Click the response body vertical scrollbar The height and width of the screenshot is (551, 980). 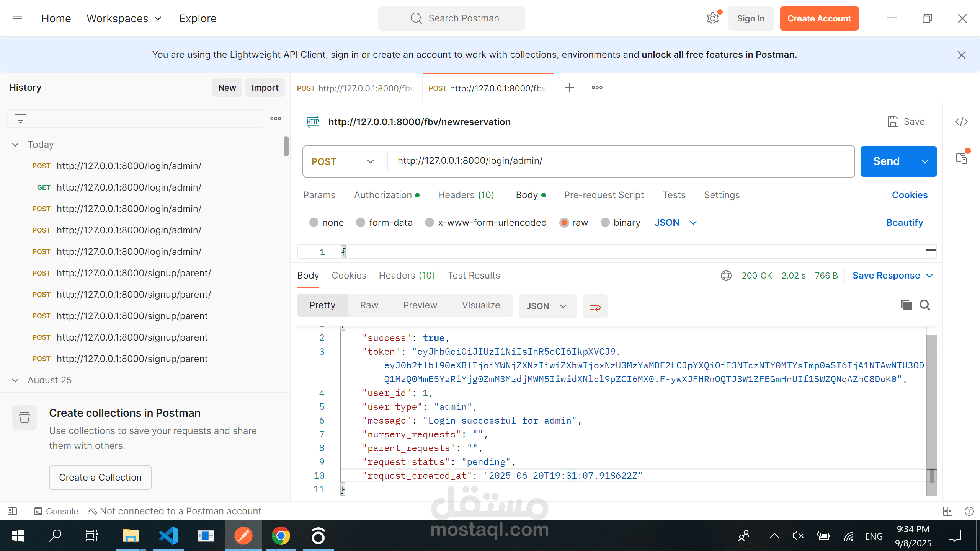pyautogui.click(x=931, y=415)
